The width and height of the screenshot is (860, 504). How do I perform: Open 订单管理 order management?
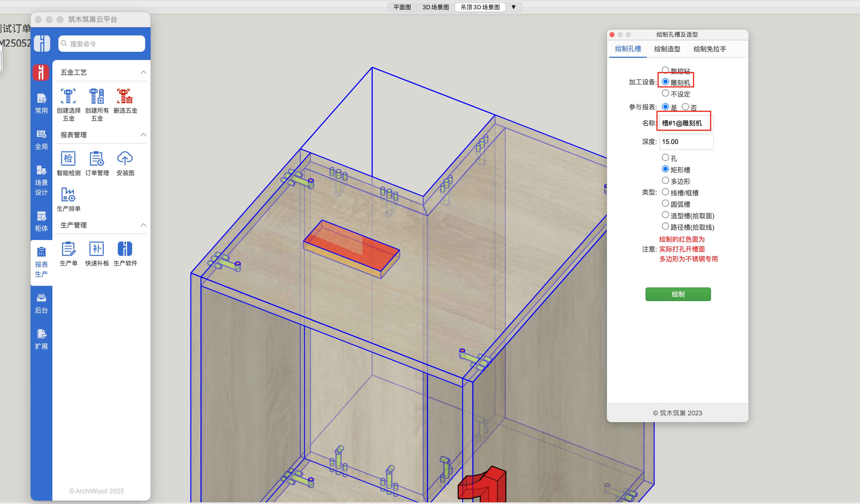click(x=97, y=159)
